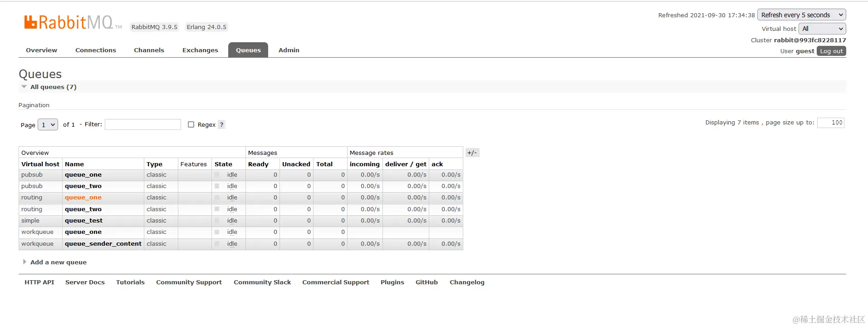Open the Changelog footer link
868x327 pixels.
pos(467,282)
